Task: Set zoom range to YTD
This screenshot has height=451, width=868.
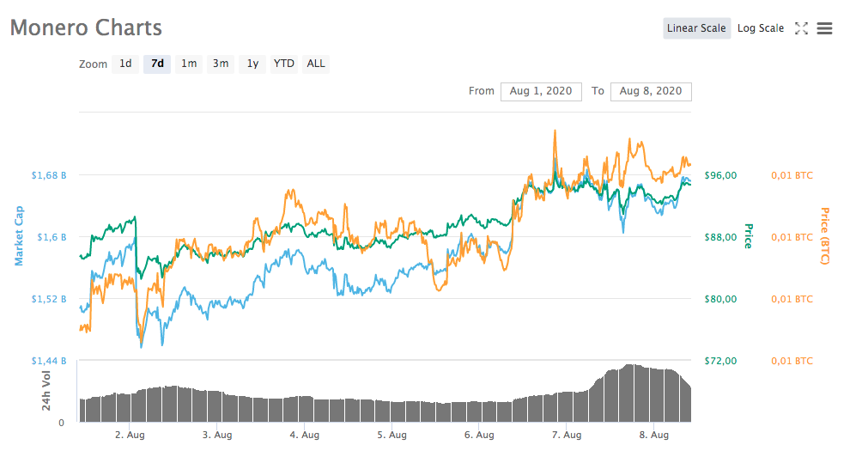Action: (x=284, y=64)
